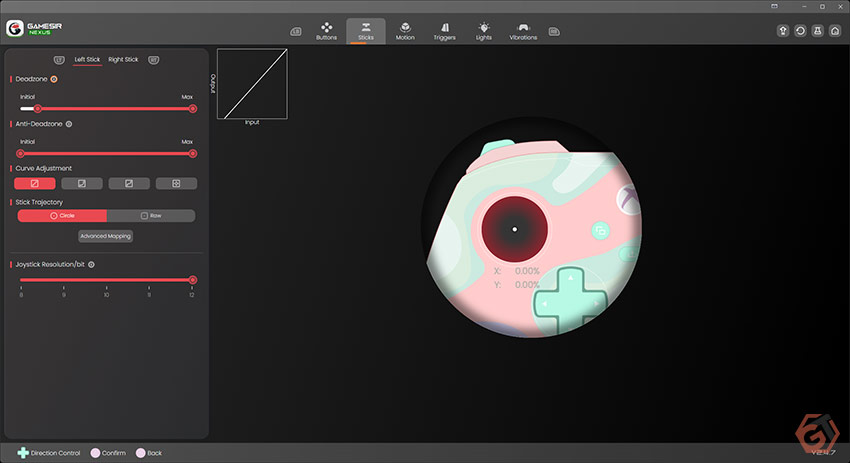
Task: Open the Buttons tab
Action: tap(326, 31)
